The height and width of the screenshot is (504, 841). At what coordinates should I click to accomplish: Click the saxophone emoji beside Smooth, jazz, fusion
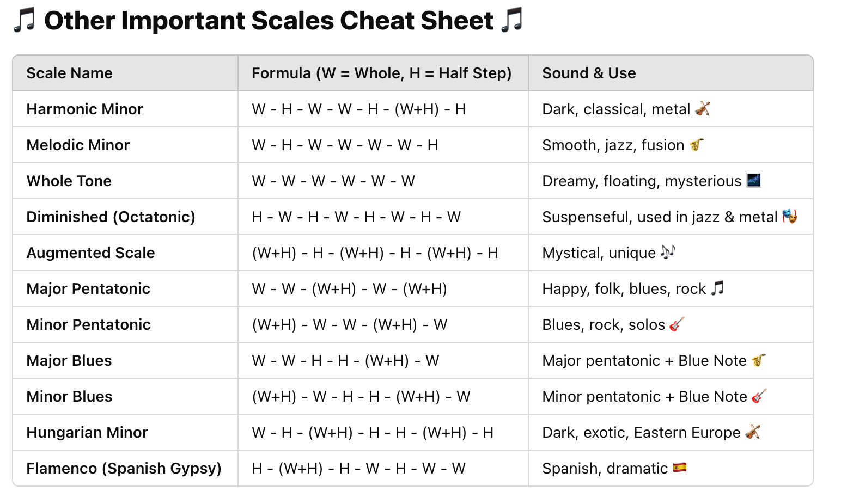(697, 145)
